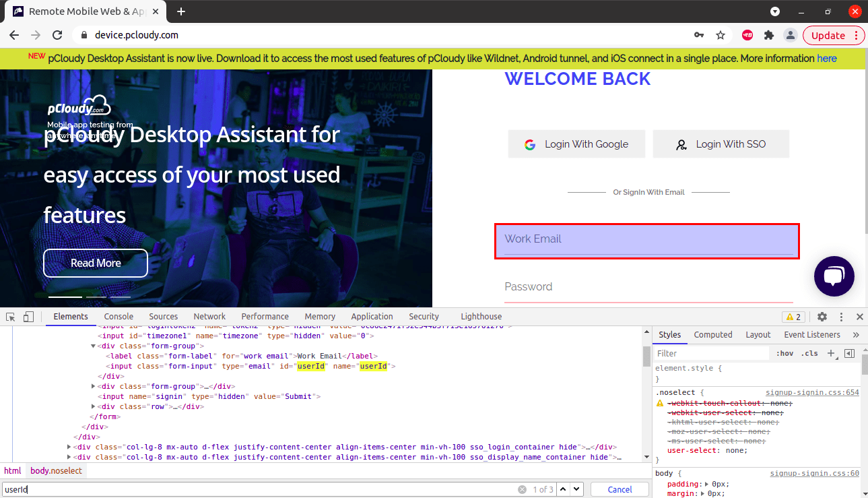Open DevTools settings gear
The image size is (868, 498).
point(822,317)
